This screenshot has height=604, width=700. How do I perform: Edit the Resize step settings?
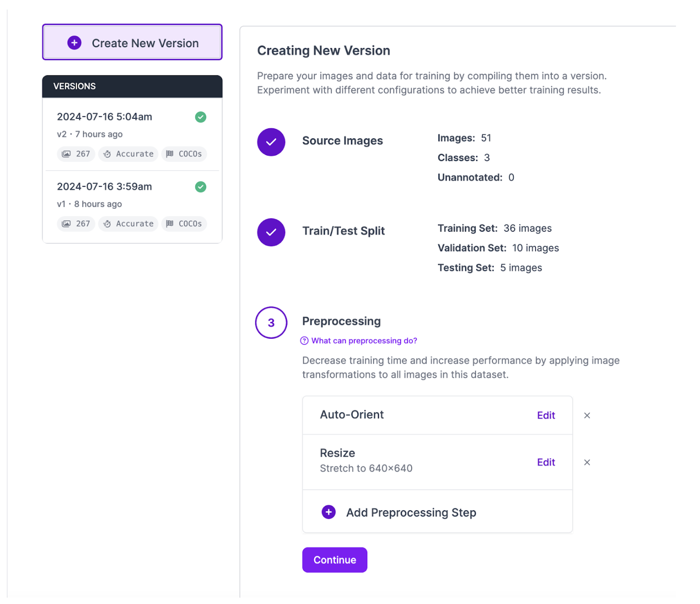click(546, 462)
